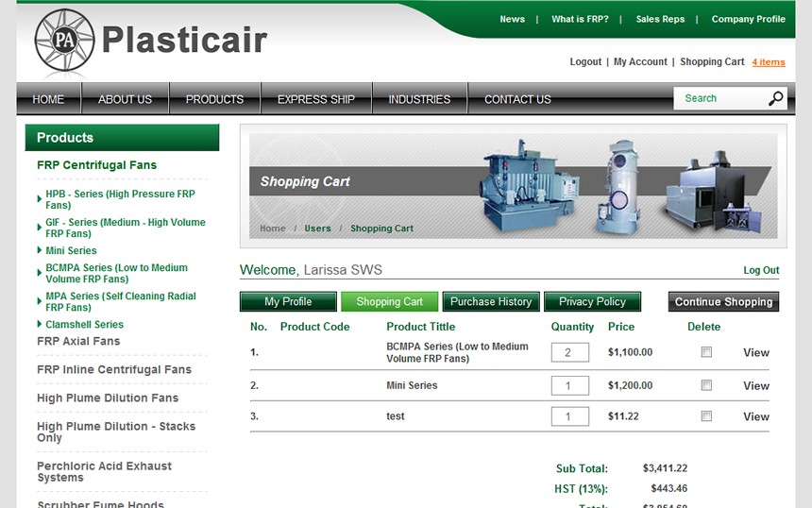Open the header Shopping Cart link
Screen dimensions: 812x508
tap(712, 61)
